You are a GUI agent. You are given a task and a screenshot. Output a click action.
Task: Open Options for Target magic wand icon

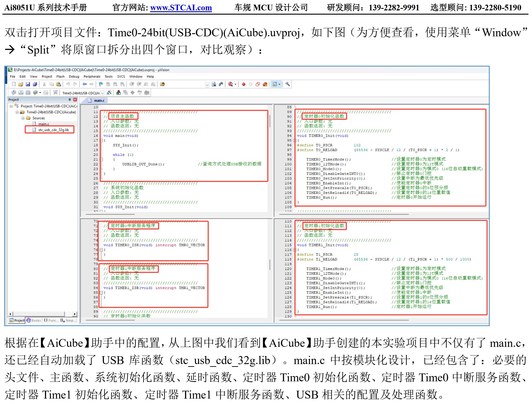coord(109,92)
